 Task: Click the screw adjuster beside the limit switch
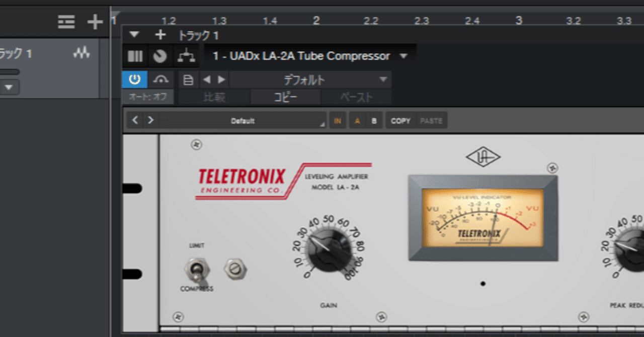[235, 270]
